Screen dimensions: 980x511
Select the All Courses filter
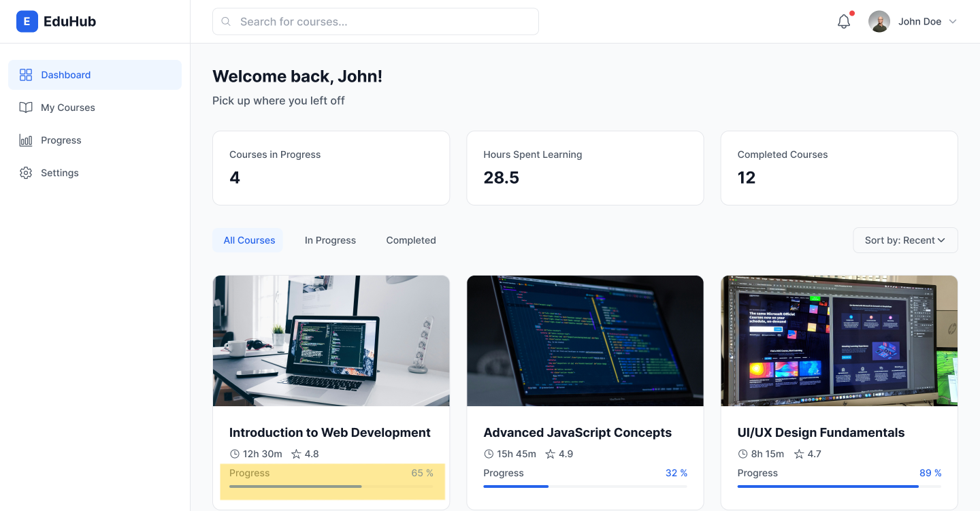(249, 240)
